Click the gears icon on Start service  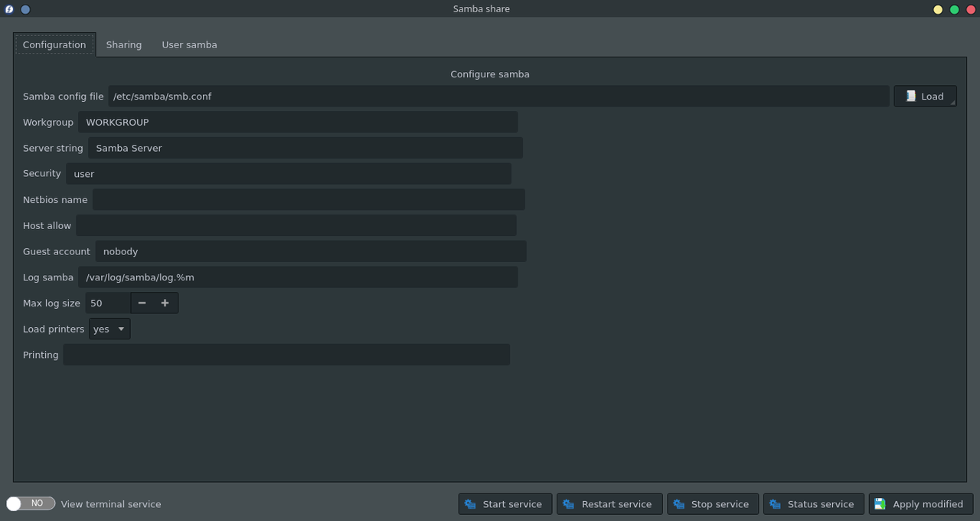(471, 504)
